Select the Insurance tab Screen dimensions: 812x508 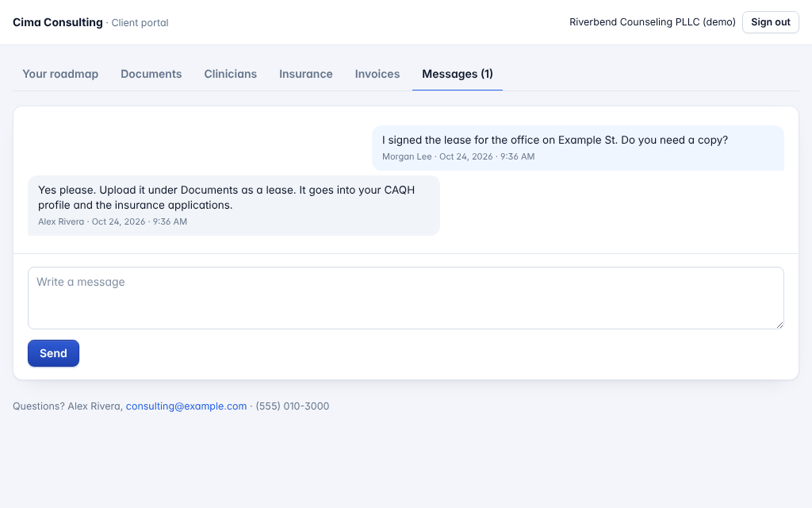click(x=305, y=74)
